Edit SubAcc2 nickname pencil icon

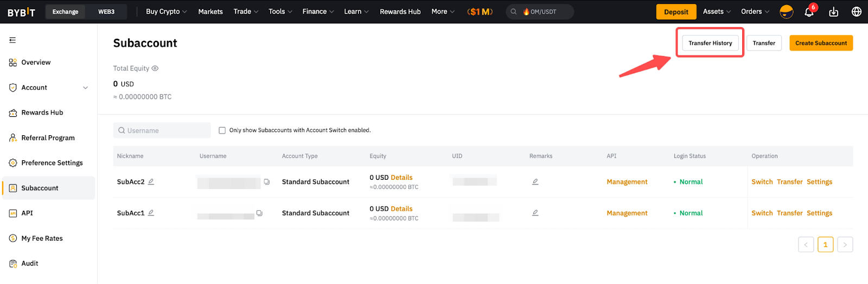[151, 182]
